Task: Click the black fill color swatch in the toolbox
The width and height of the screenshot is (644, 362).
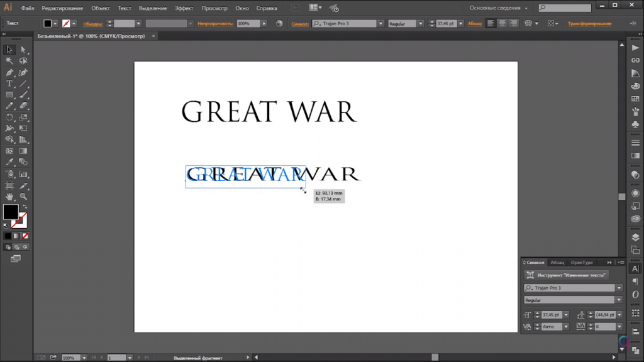Action: [10, 212]
